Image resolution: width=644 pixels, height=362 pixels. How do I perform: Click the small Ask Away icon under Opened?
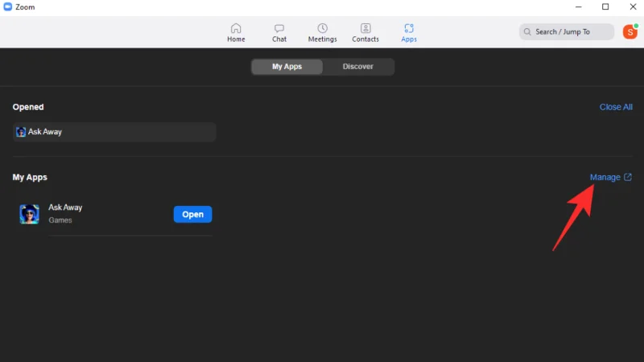click(21, 132)
